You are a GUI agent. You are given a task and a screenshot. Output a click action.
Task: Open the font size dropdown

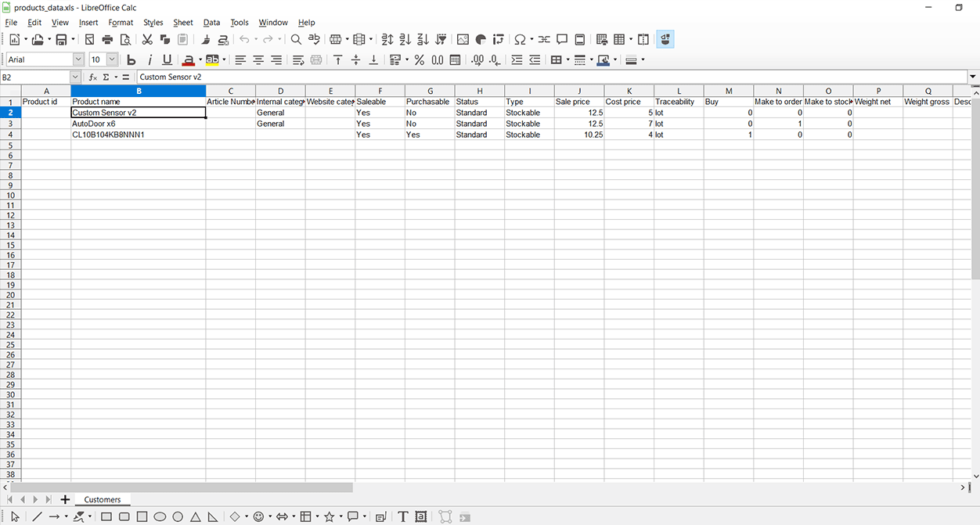pos(112,59)
